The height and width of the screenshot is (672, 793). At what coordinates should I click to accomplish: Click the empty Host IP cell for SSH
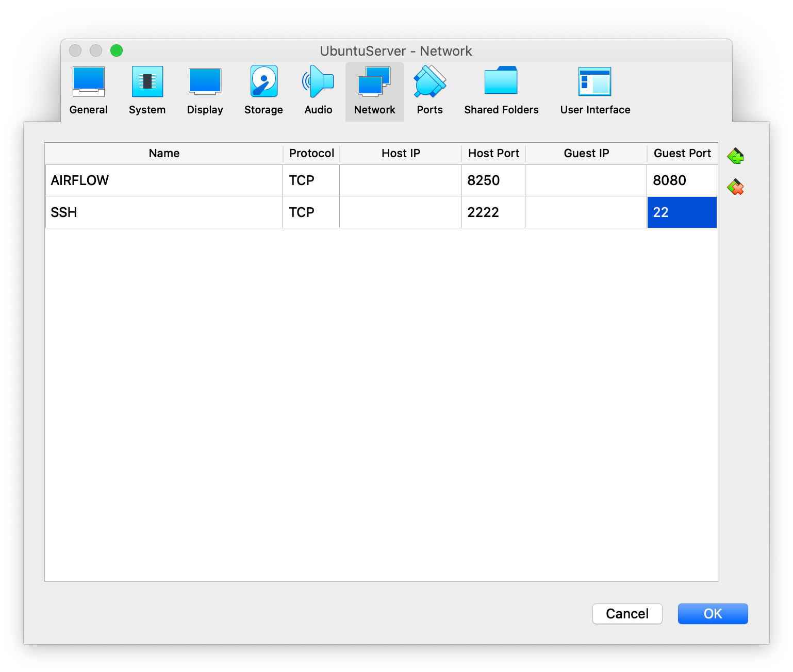tap(401, 212)
